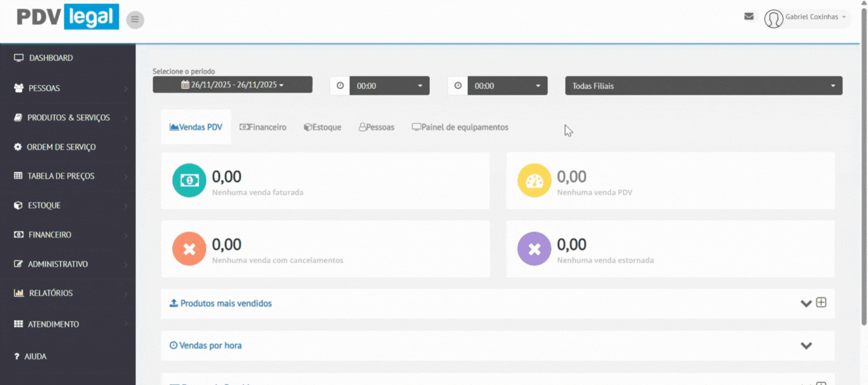Switch to the Estoque tab
Image resolution: width=868 pixels, height=385 pixels.
point(322,127)
